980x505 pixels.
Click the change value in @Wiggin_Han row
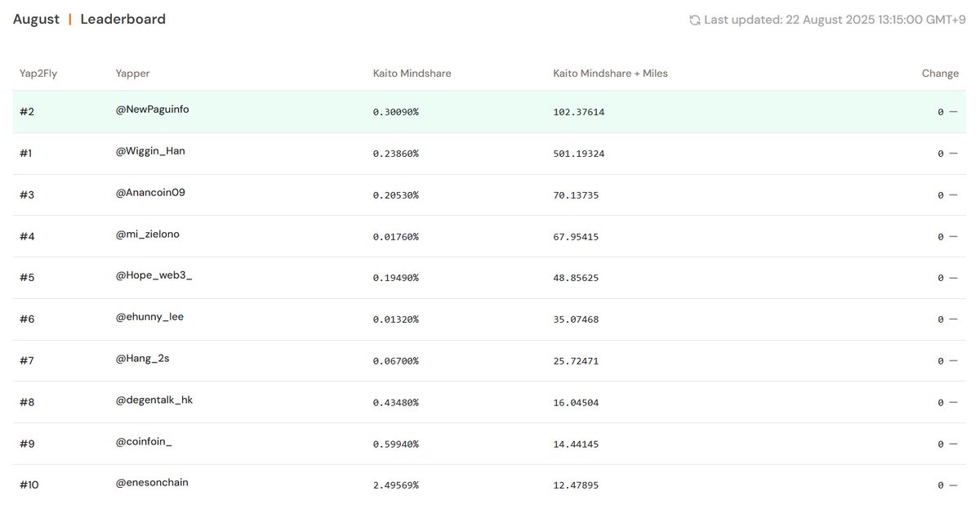947,154
